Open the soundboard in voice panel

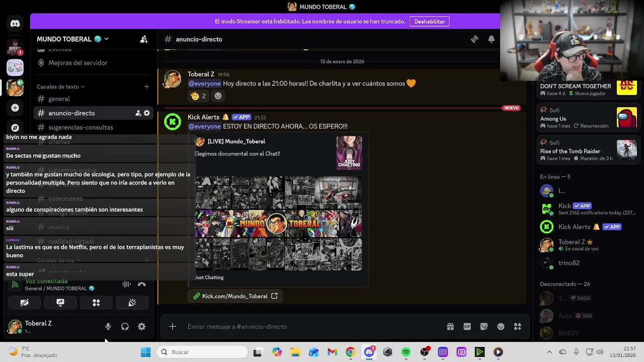coord(132,303)
